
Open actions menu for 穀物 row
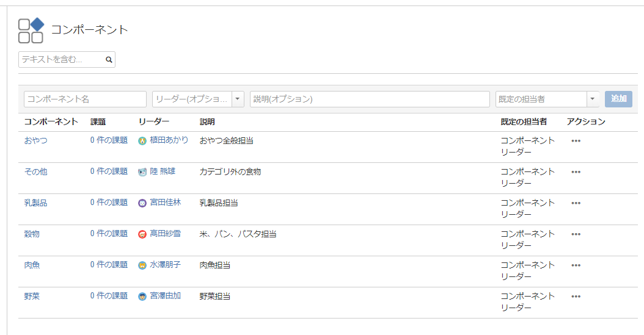click(576, 234)
